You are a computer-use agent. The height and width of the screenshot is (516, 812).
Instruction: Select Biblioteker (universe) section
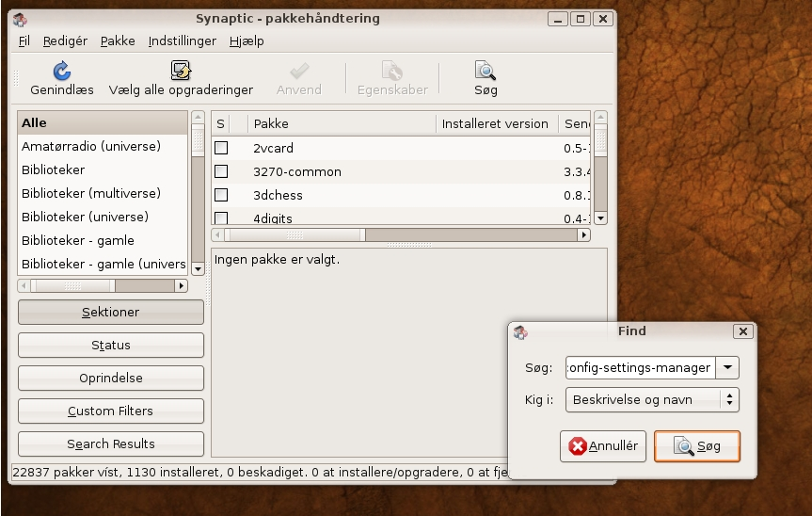point(103,218)
